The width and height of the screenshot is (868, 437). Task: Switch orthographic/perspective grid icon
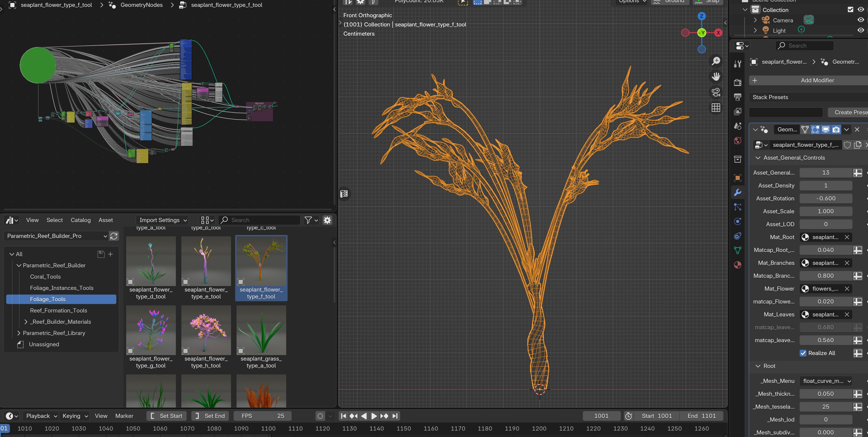716,107
